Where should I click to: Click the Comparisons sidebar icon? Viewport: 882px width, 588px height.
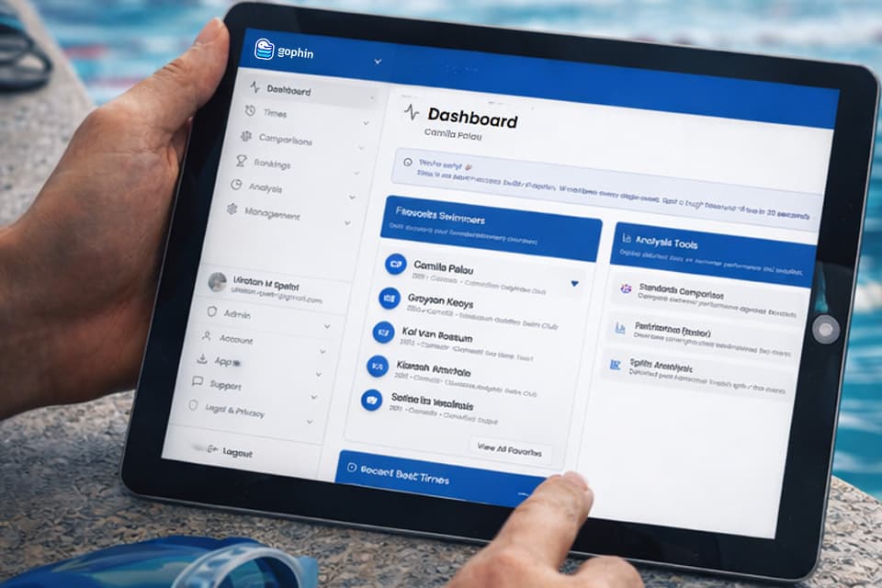[x=245, y=136]
